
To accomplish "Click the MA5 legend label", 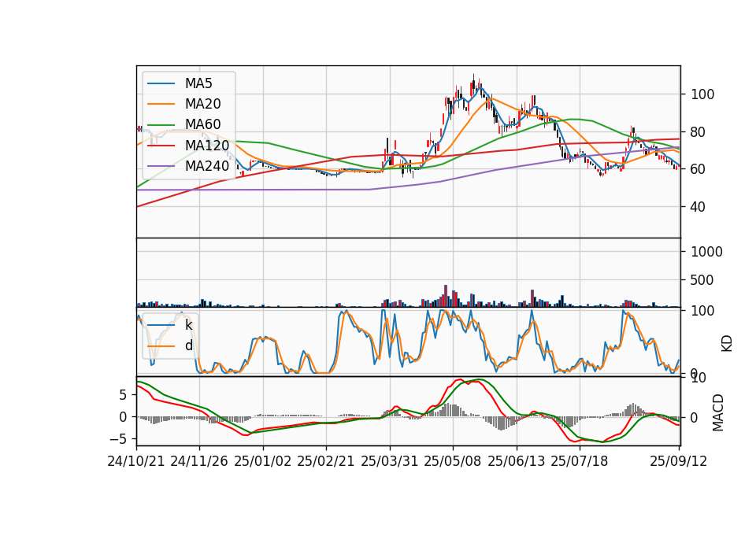I will tap(198, 83).
